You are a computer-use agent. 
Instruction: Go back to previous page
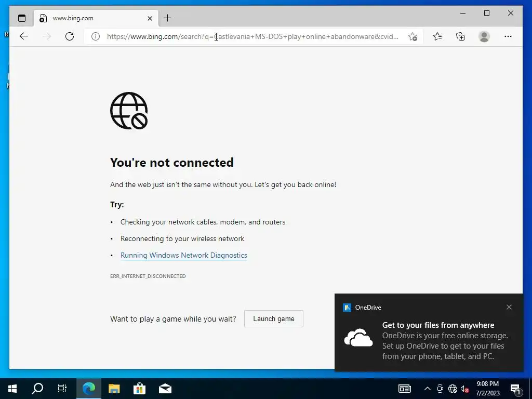[24, 36]
